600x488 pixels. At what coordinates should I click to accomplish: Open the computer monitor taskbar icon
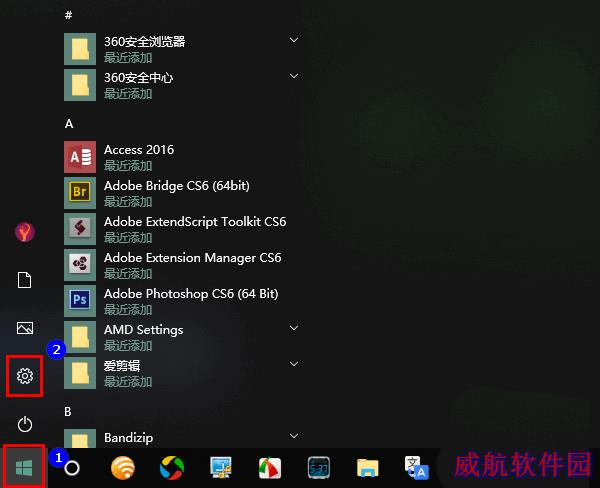point(221,468)
